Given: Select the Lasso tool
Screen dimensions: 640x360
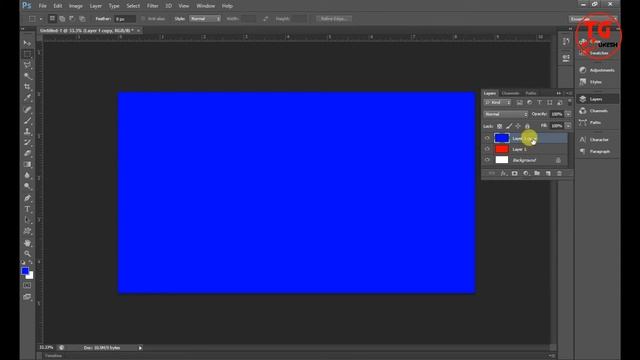Looking at the screenshot, I should pyautogui.click(x=27, y=65).
